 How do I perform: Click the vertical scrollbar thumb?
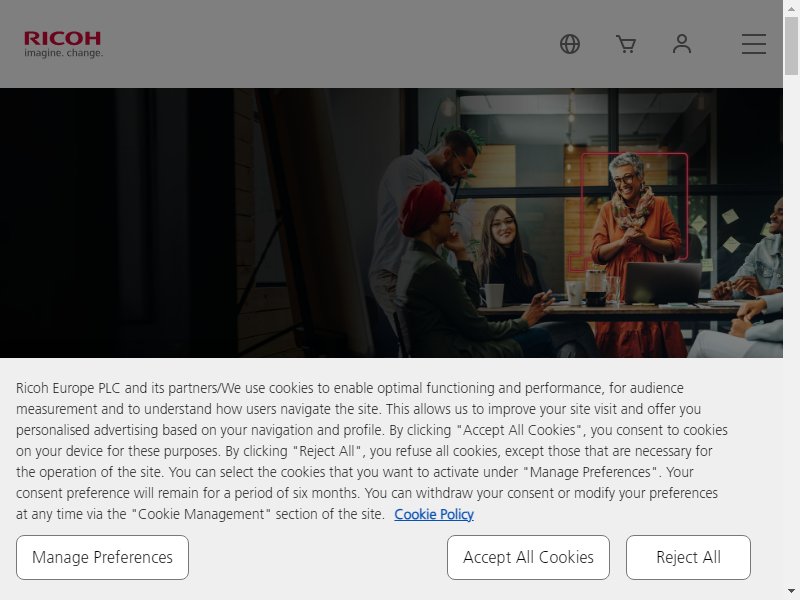[x=791, y=46]
